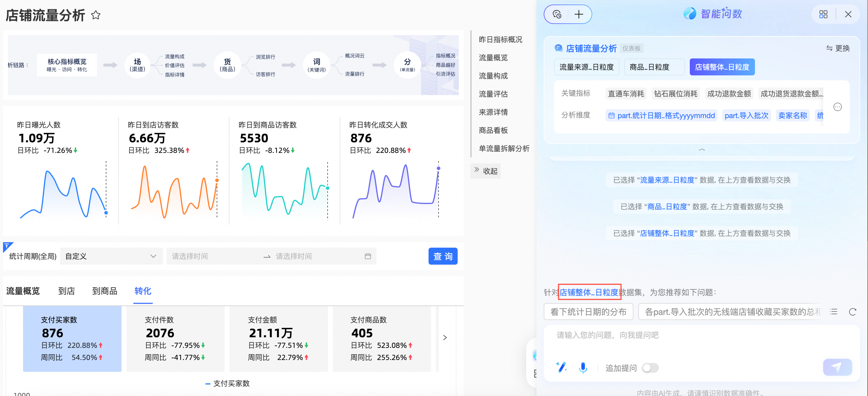Viewport: 868px width, 396px height.
Task: Click the 核心指标概览 box
Action: [x=67, y=65]
